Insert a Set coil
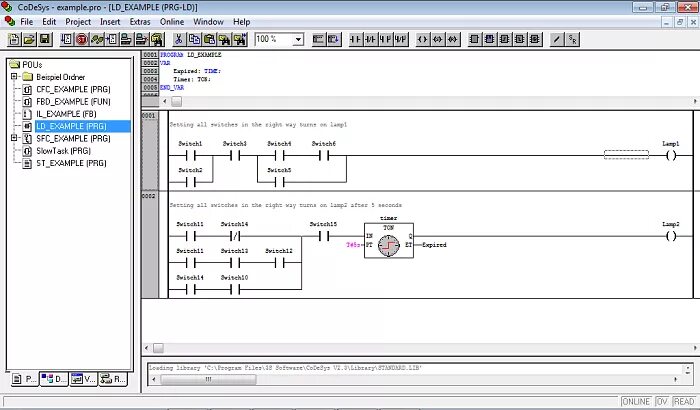700x410 pixels. (438, 39)
